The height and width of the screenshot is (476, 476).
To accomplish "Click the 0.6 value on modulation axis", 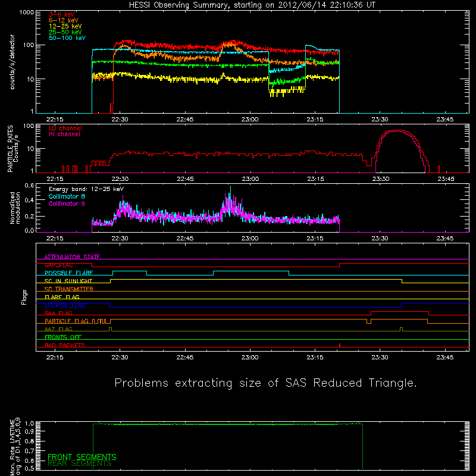I will point(29,186).
